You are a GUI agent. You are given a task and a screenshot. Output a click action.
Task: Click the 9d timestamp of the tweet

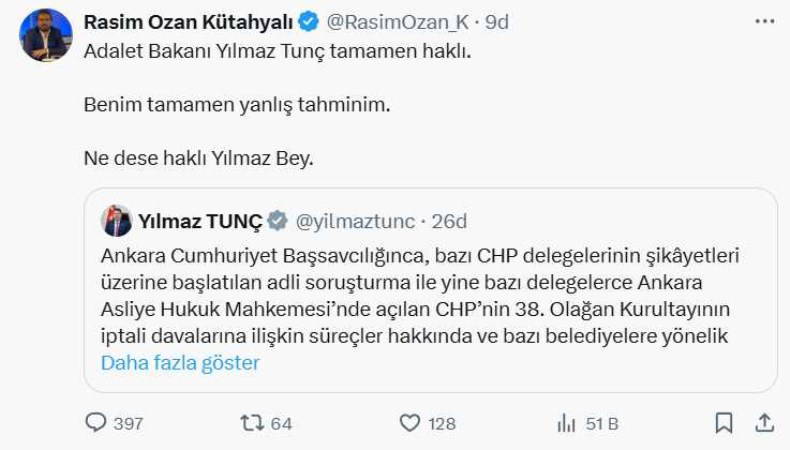point(496,21)
